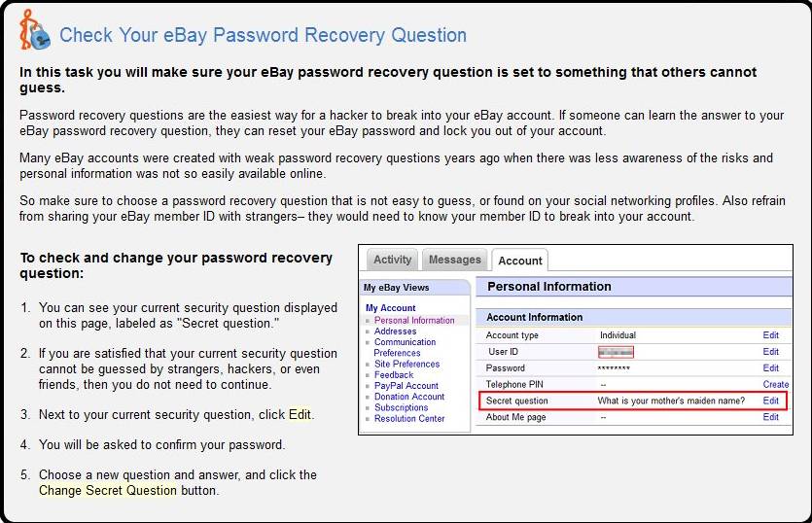Click the padlock and person icon in the header

tap(33, 31)
